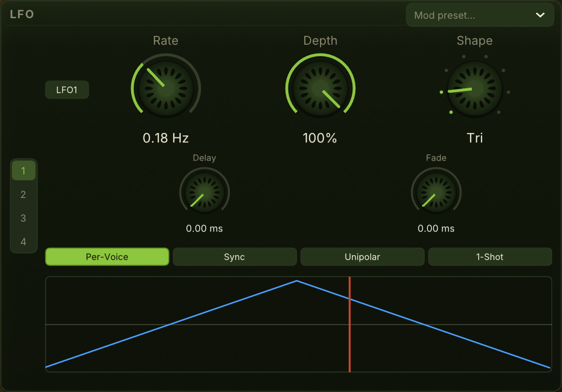Click the 100% depth value
The image size is (562, 392).
point(320,138)
